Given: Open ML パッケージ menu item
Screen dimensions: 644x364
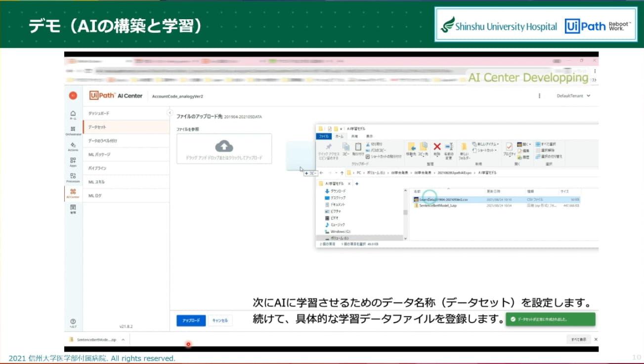Looking at the screenshot, I should (126, 155).
